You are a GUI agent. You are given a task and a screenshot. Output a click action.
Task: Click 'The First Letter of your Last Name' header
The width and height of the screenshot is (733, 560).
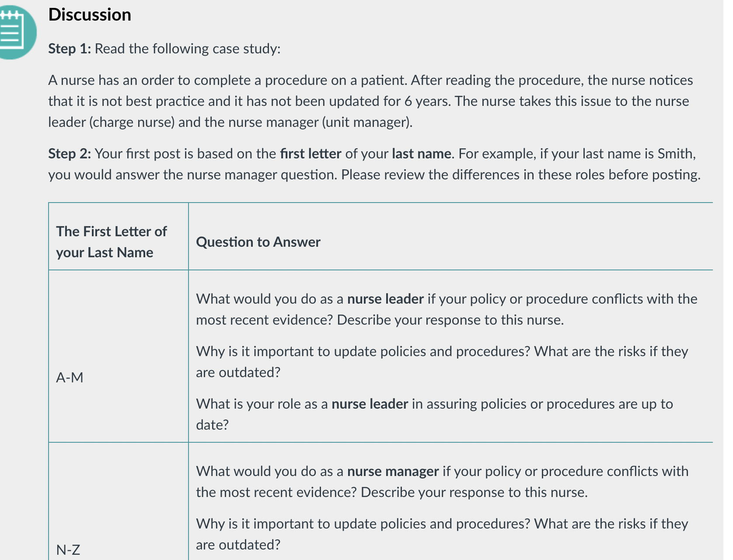click(x=112, y=242)
